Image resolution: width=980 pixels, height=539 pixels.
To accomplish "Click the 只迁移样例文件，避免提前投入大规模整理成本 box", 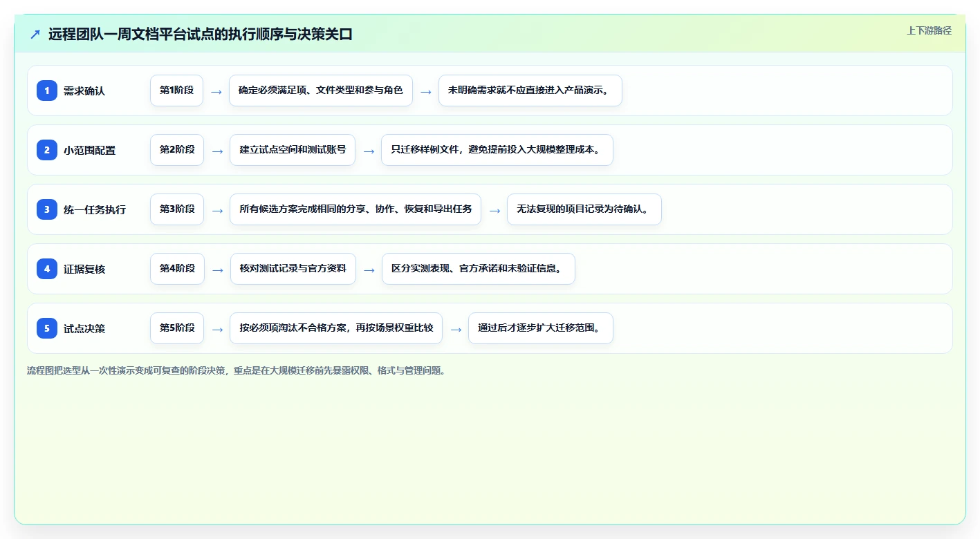I will point(497,150).
